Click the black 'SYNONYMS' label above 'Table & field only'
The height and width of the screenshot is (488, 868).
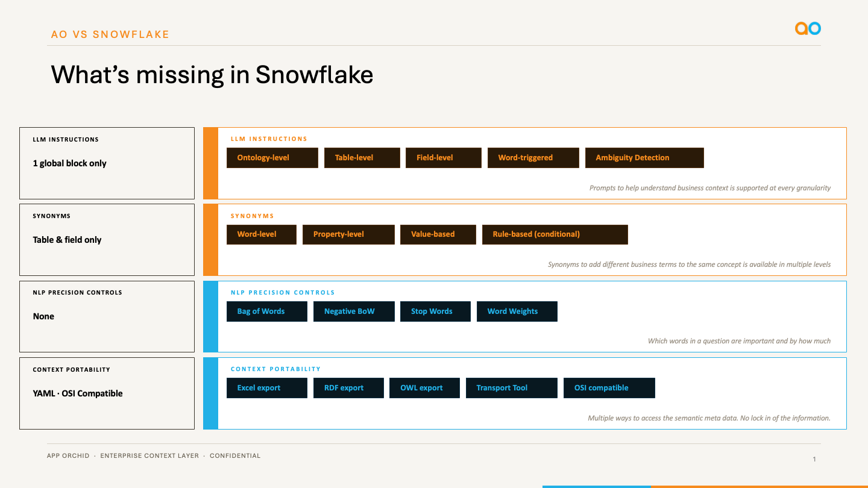point(52,216)
